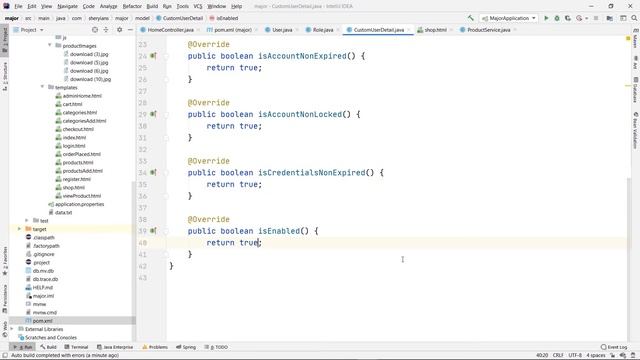Switch to HomeController.java tab
This screenshot has width=640, height=360.
click(171, 30)
